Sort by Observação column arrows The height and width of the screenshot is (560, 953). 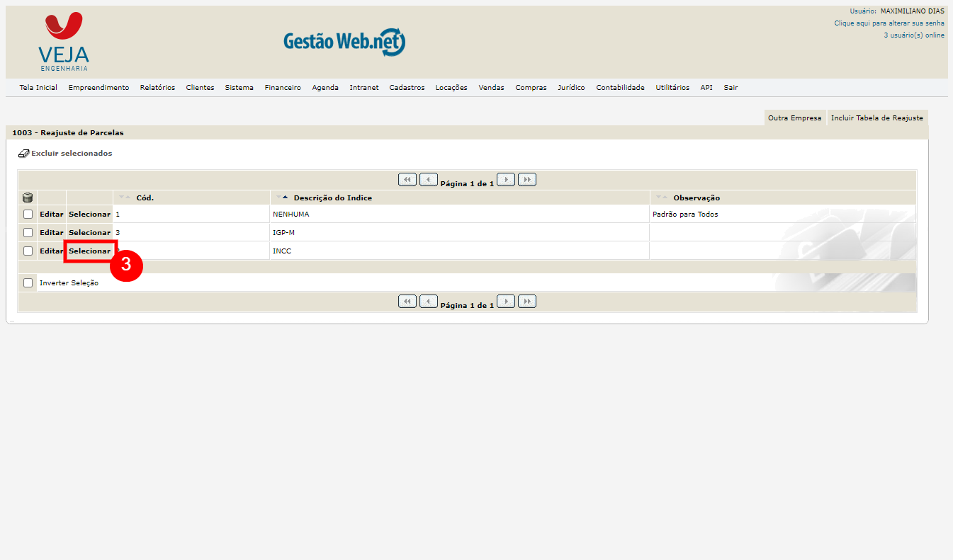pos(661,198)
